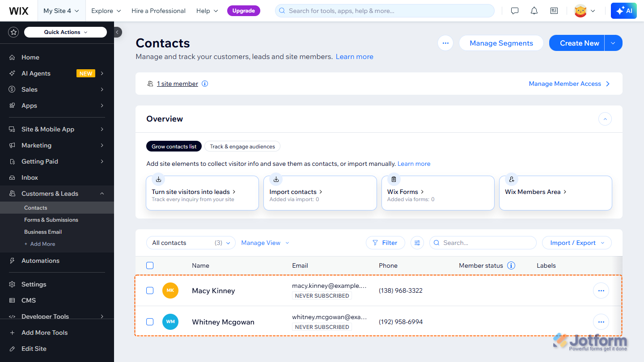Open the All contacts view dropdown
Image resolution: width=644 pixels, height=362 pixels.
click(191, 243)
